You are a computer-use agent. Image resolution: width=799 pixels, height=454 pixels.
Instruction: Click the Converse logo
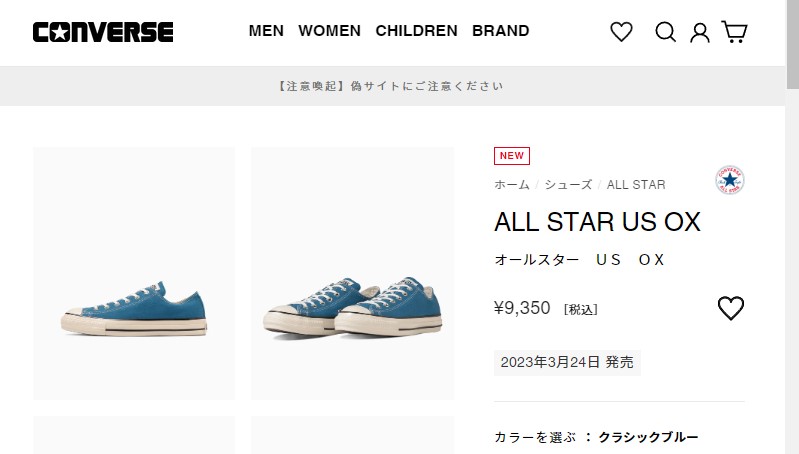tap(103, 32)
